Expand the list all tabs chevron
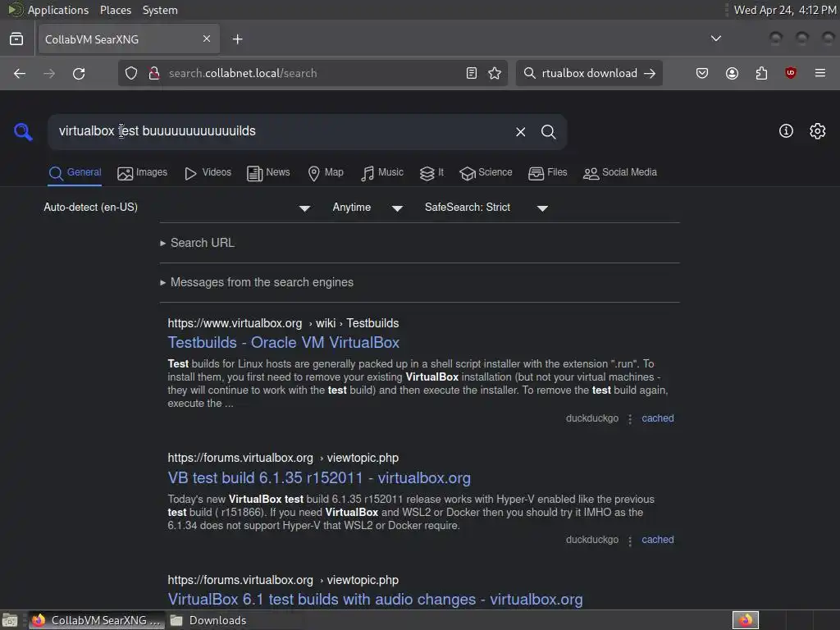 715,39
